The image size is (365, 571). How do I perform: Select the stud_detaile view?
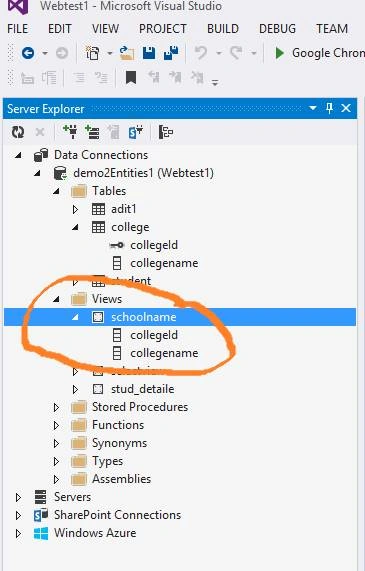click(x=142, y=389)
